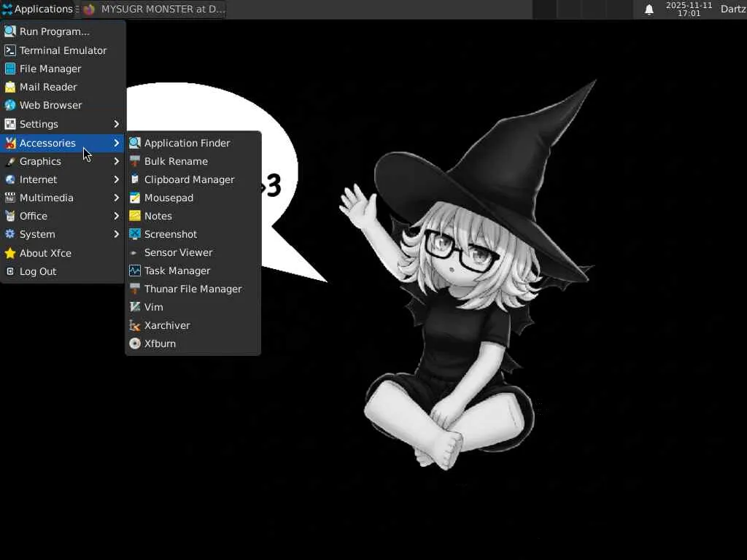Click the Sensor Viewer icon
Screen dimensions: 747x560
[x=134, y=253]
